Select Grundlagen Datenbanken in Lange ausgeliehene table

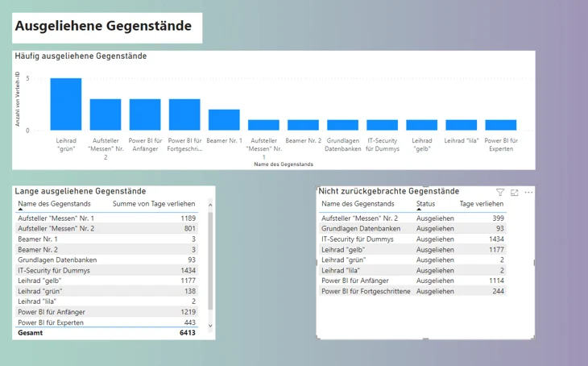pos(57,260)
